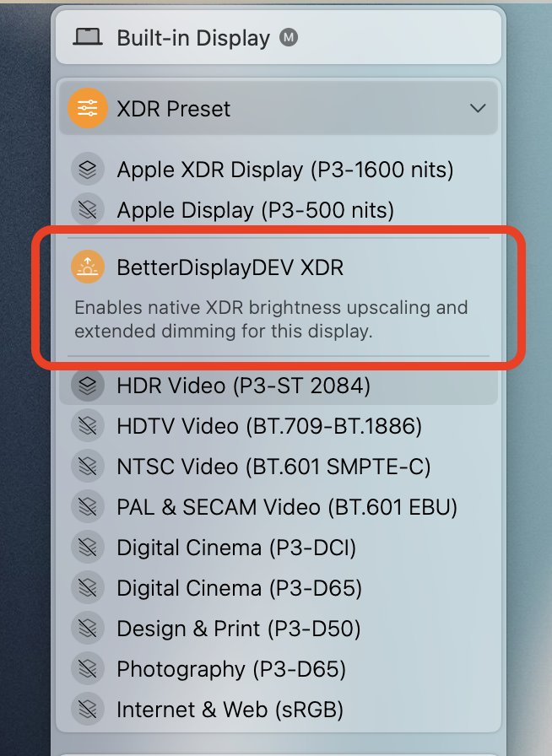The image size is (552, 756).
Task: Select Apple Display (P3-500 nits) preset
Action: click(255, 209)
